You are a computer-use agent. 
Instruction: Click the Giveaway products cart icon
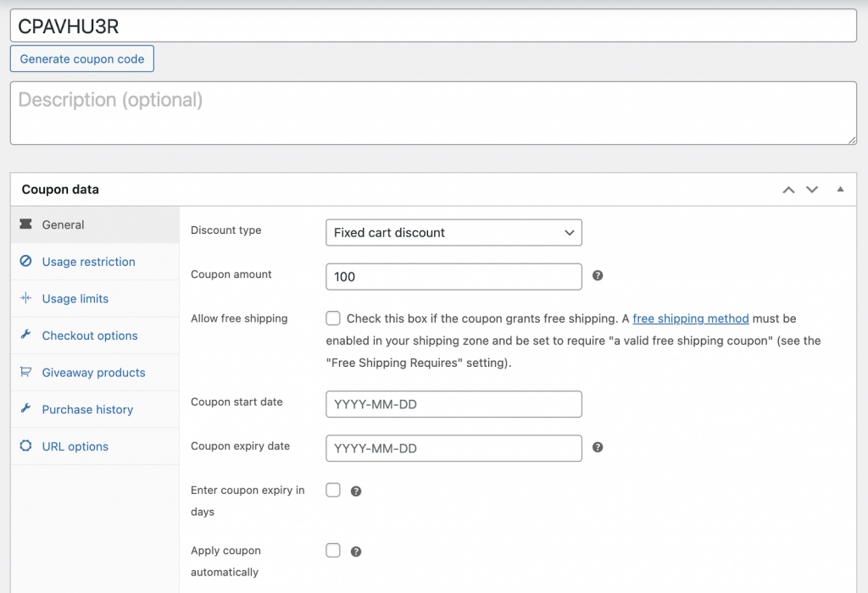point(25,372)
